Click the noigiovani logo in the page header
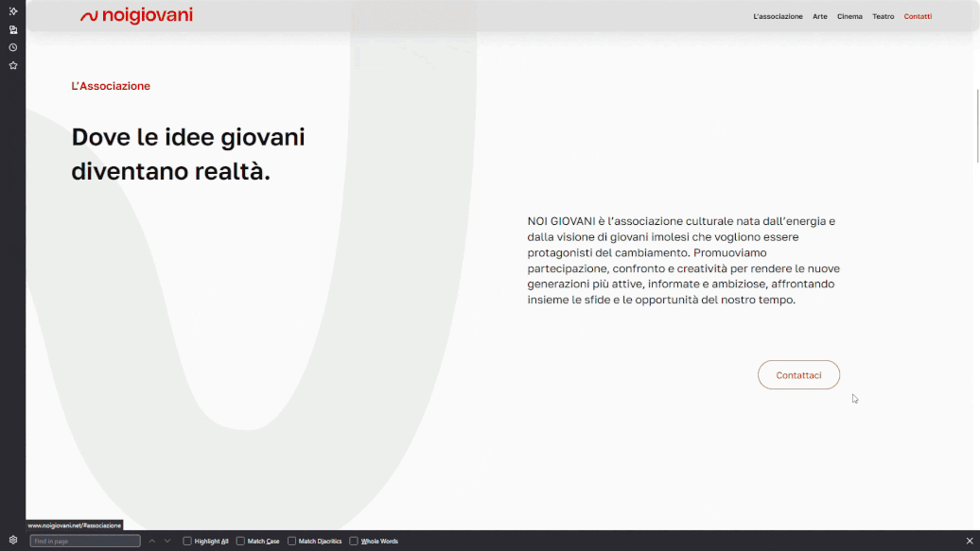Image resolution: width=980 pixels, height=551 pixels. point(137,15)
